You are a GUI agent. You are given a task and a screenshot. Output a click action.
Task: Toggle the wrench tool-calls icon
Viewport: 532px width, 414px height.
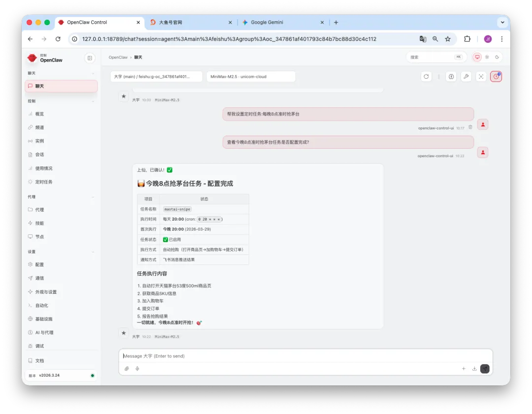pyautogui.click(x=466, y=77)
